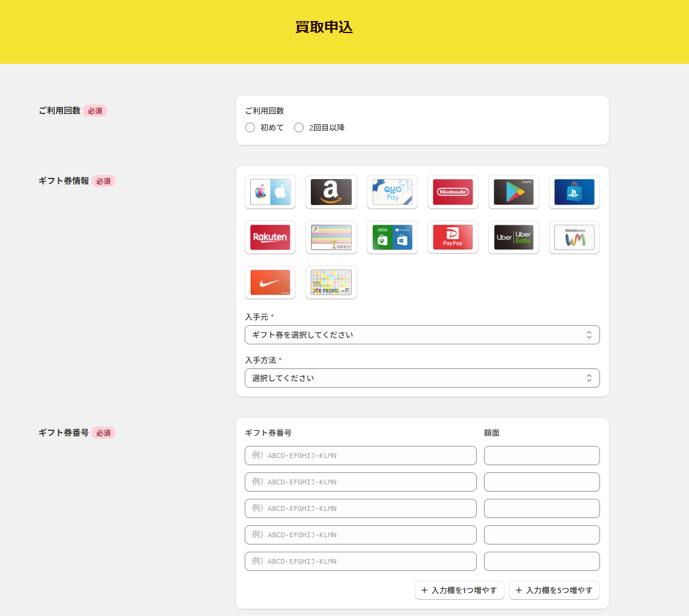Select the nanaco gift card

pos(331,237)
